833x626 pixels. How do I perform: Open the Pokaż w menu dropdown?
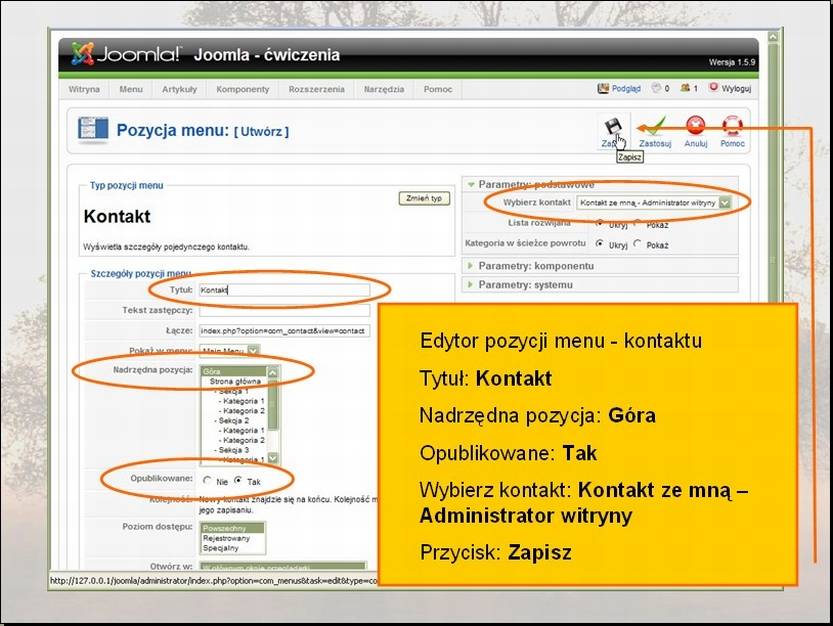tap(230, 351)
